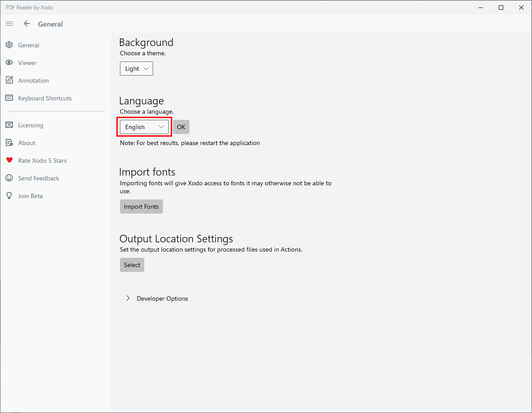Open Keyboard Shortcuts settings page
This screenshot has width=532, height=413.
45,98
